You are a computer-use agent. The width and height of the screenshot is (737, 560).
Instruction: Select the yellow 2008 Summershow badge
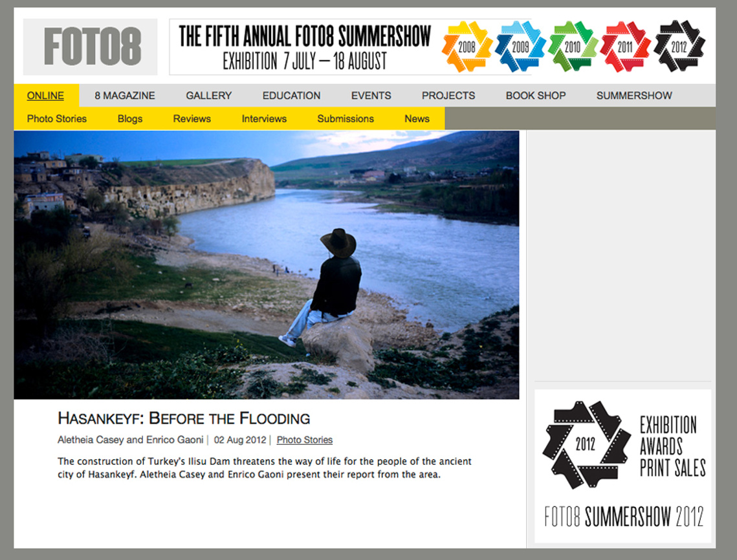pyautogui.click(x=467, y=47)
